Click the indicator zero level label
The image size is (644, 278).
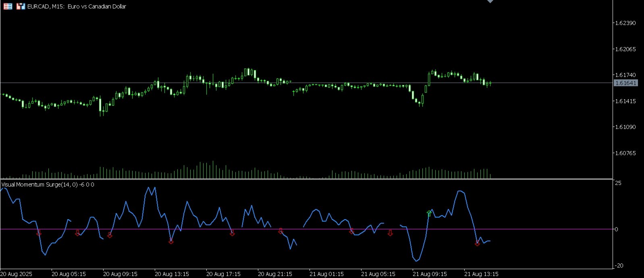click(x=616, y=229)
